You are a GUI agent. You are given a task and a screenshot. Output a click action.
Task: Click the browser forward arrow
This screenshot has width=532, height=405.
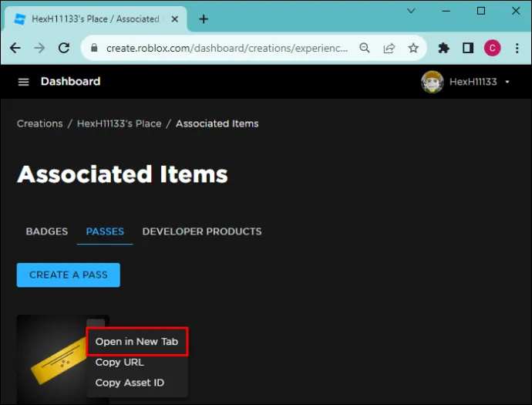39,48
